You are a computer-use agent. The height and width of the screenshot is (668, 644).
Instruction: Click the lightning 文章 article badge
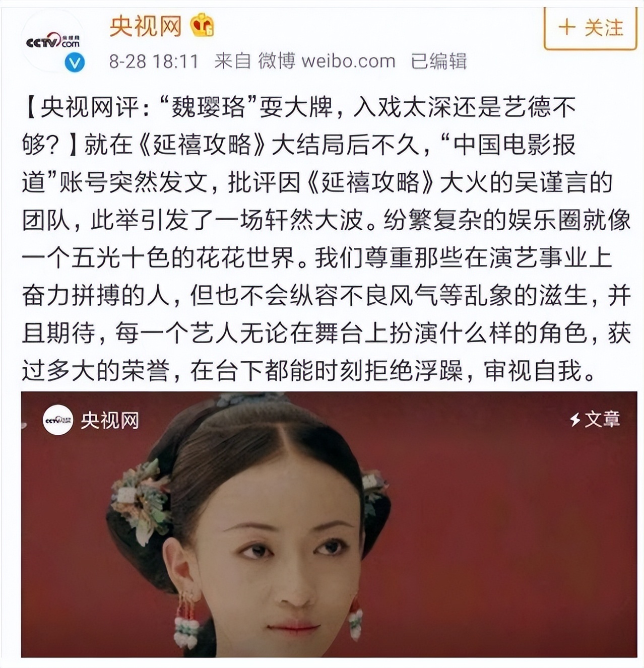point(595,419)
